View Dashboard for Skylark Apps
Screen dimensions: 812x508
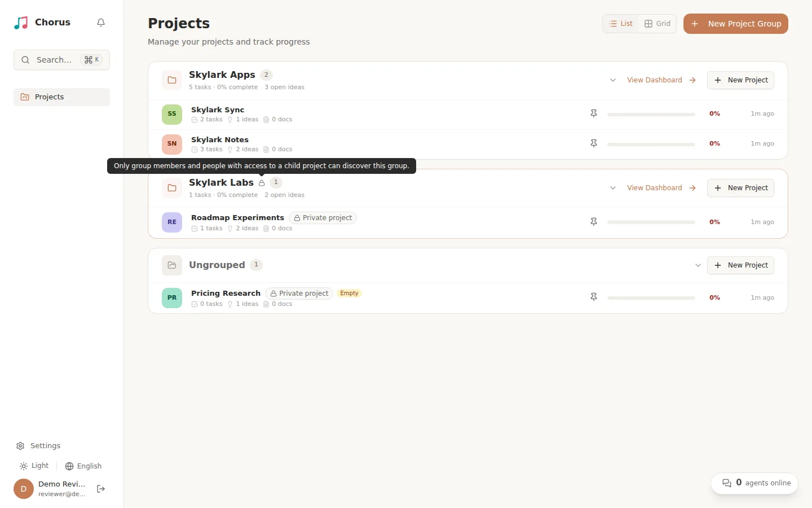tap(661, 80)
